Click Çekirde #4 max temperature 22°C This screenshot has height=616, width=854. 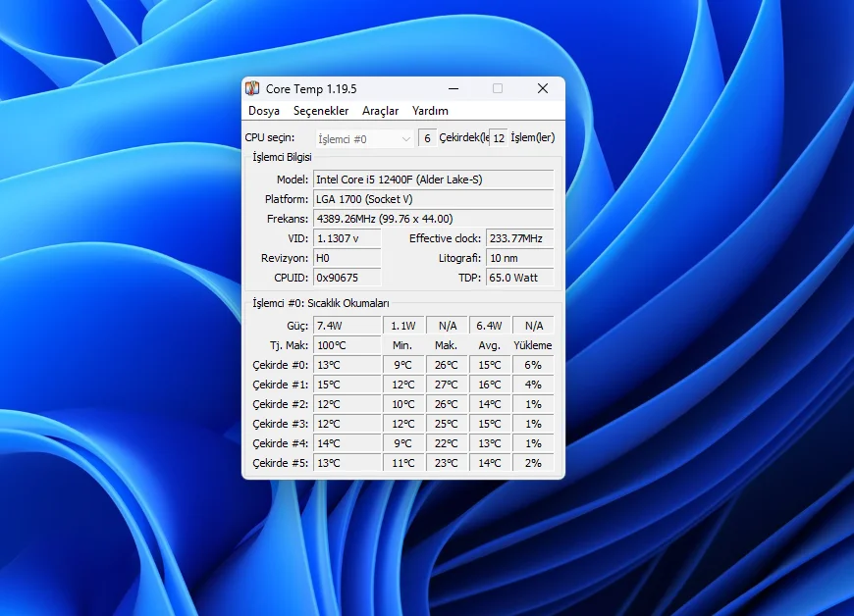446,443
